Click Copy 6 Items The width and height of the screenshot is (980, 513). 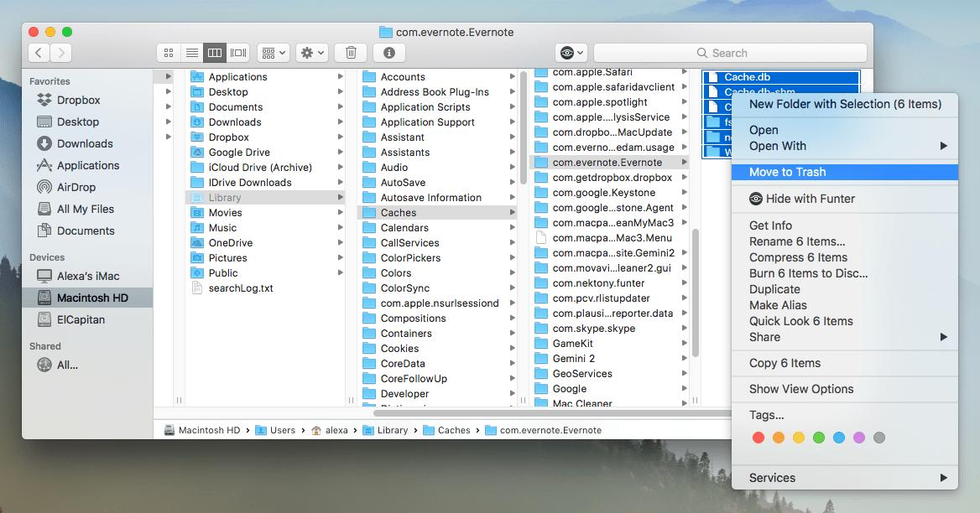[784, 363]
